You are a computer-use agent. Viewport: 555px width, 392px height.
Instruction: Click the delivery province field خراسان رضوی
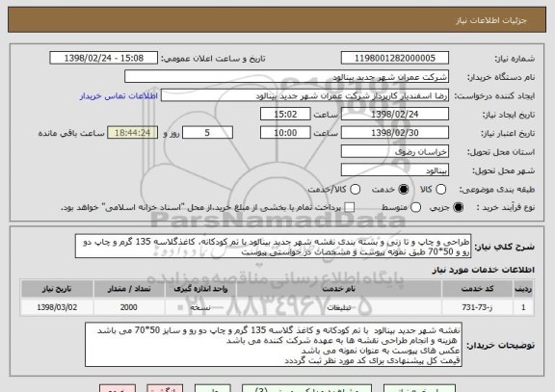click(x=395, y=152)
